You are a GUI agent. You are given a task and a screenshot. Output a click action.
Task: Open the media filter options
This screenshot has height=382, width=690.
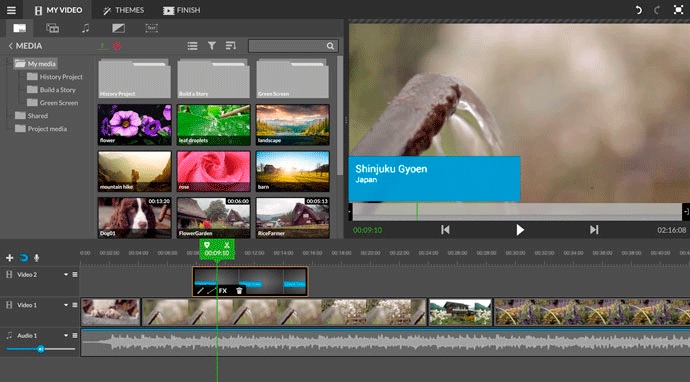tap(212, 46)
